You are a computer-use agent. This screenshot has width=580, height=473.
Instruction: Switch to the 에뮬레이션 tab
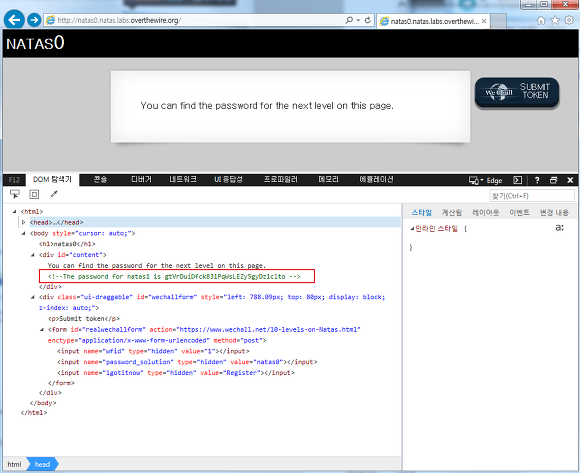click(376, 179)
